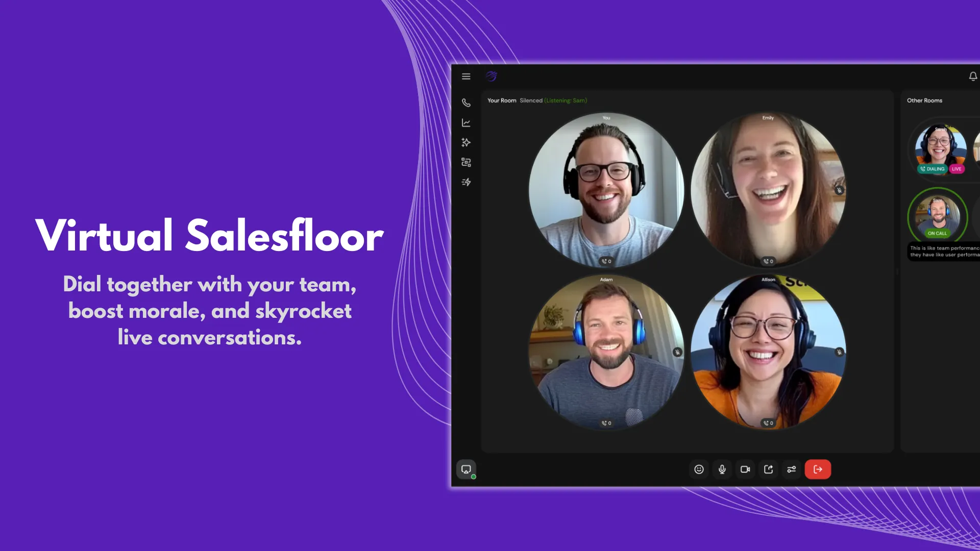Click the call count badge on Adam's tile
This screenshot has width=980, height=551.
point(606,423)
